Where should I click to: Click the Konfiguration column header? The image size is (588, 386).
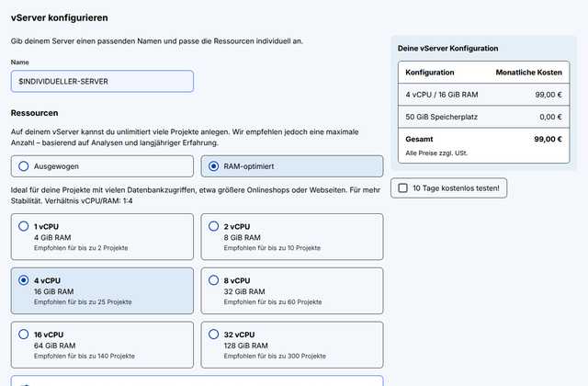click(430, 73)
